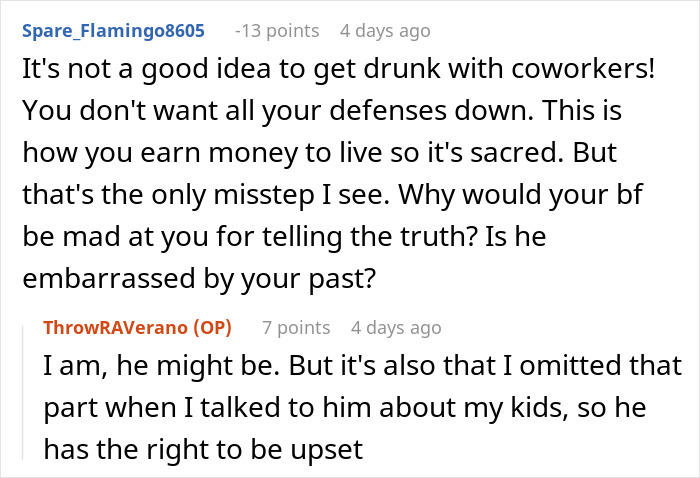The image size is (700, 478).
Task: Click the -13 points score
Action: pos(277,31)
